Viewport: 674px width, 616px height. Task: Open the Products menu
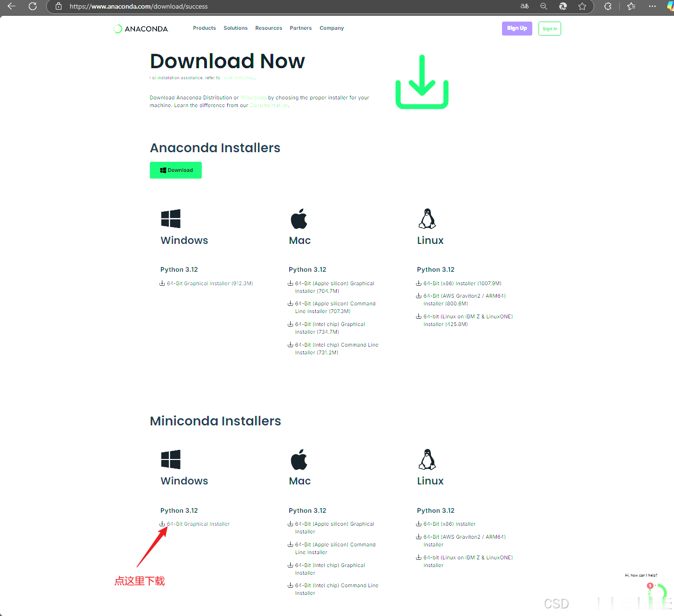[x=204, y=28]
